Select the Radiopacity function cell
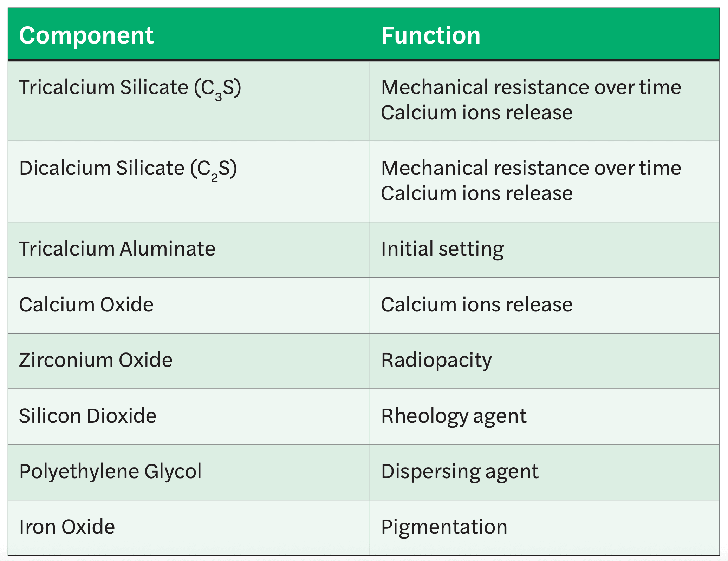This screenshot has width=728, height=561. pyautogui.click(x=545, y=361)
